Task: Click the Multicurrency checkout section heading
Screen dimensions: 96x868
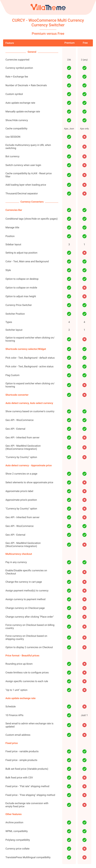Action: click(x=19, y=554)
